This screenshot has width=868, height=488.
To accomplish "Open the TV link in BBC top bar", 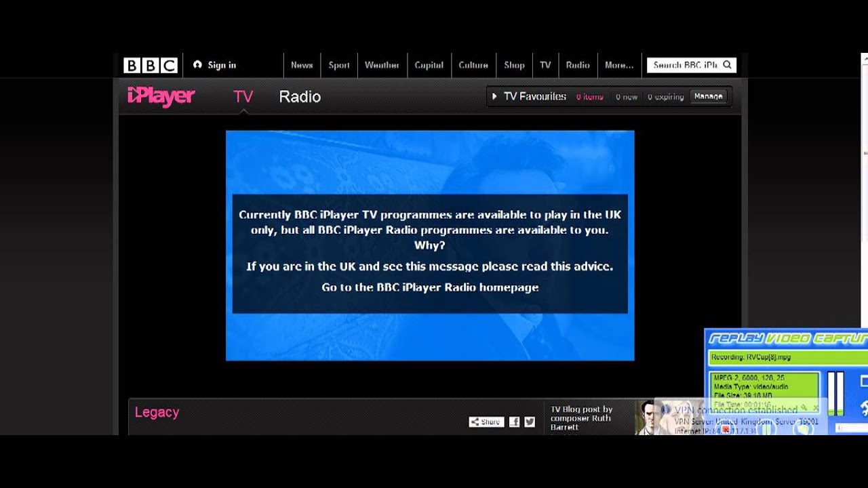I will click(x=545, y=65).
